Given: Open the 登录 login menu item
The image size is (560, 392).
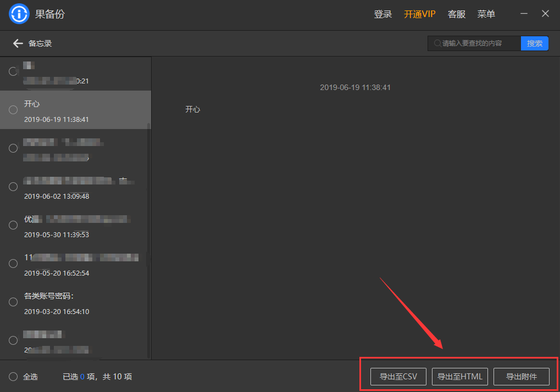Looking at the screenshot, I should tap(383, 14).
